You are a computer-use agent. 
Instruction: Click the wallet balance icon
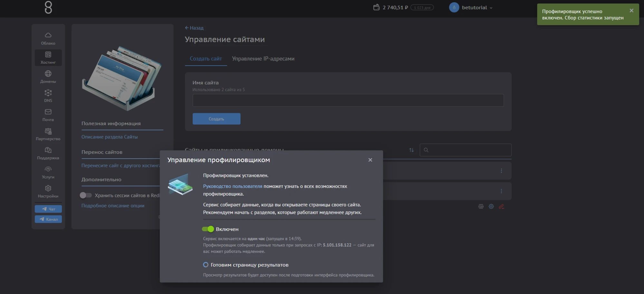[x=376, y=7]
